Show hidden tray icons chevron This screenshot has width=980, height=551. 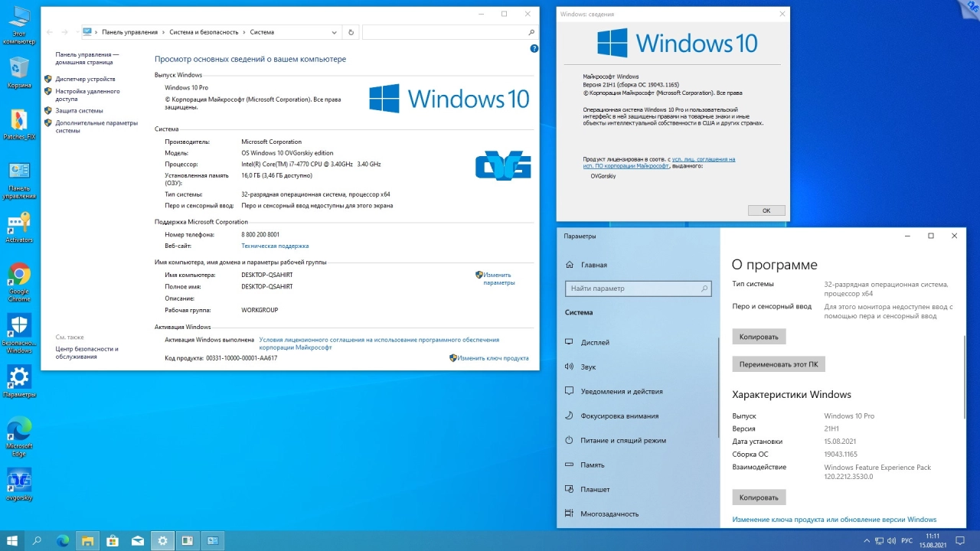pyautogui.click(x=865, y=540)
